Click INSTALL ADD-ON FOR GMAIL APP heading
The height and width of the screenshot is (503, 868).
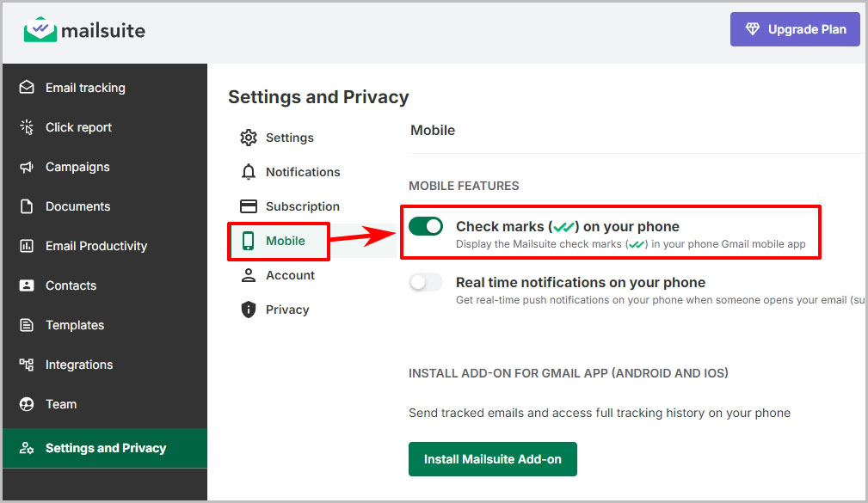coord(569,373)
